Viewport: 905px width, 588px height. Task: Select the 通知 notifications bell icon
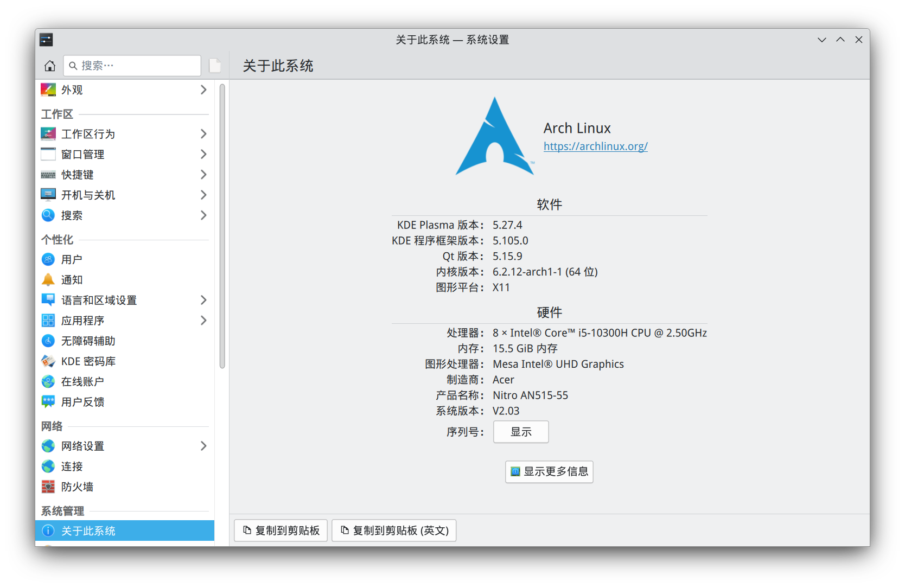(x=48, y=279)
